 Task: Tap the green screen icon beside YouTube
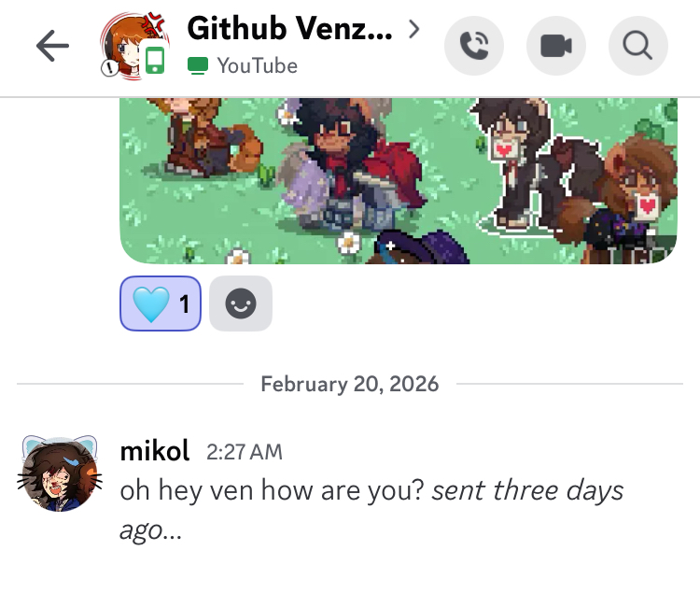(x=197, y=66)
